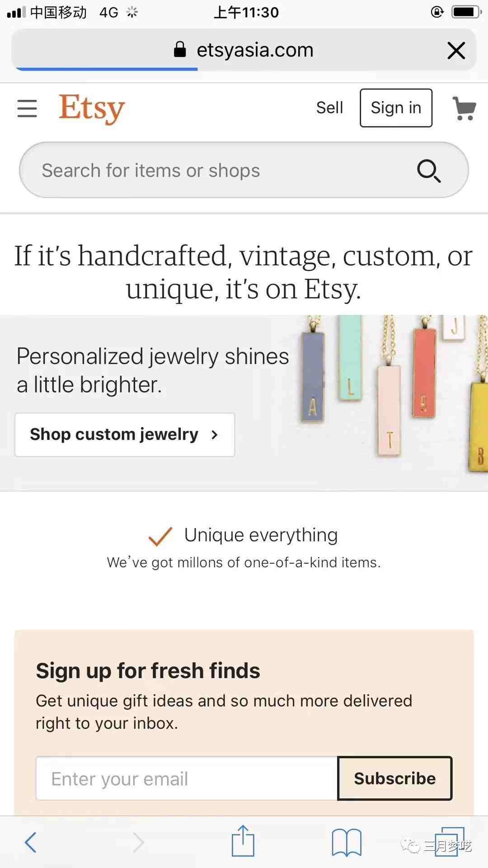Tap the padlock security icon

click(180, 50)
